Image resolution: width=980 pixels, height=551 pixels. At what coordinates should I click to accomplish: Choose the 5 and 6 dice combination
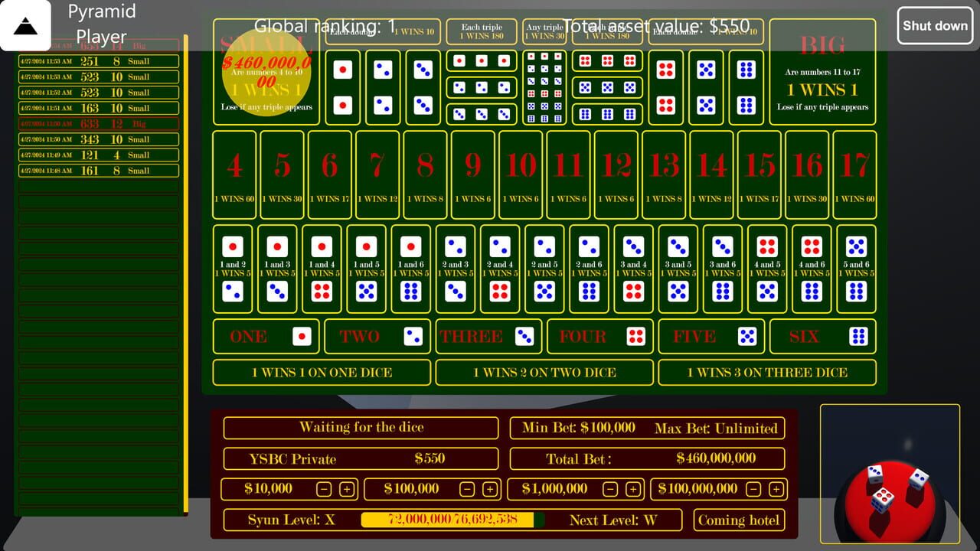(x=856, y=269)
